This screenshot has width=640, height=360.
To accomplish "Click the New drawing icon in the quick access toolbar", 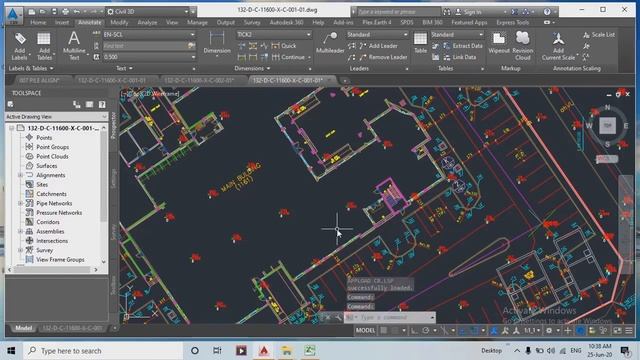I will (31, 11).
